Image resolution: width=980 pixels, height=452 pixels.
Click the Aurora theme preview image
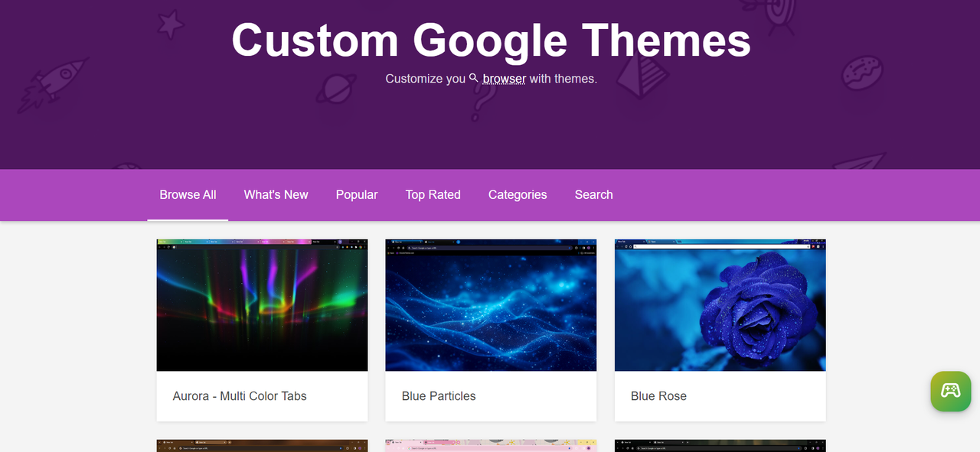(262, 305)
